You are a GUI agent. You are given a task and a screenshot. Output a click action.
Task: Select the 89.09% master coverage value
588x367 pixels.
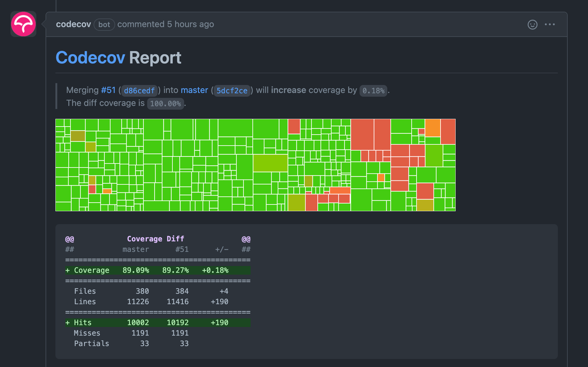click(x=136, y=270)
